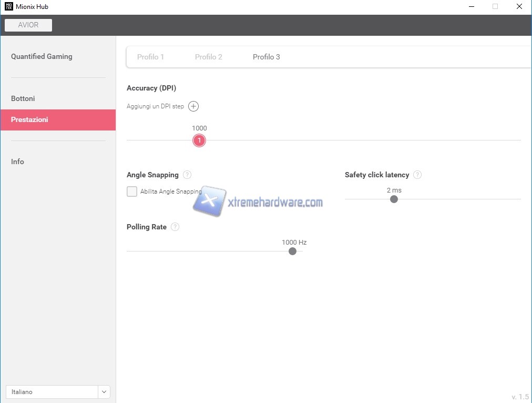Click the plus icon to add DPI step

pyautogui.click(x=193, y=106)
